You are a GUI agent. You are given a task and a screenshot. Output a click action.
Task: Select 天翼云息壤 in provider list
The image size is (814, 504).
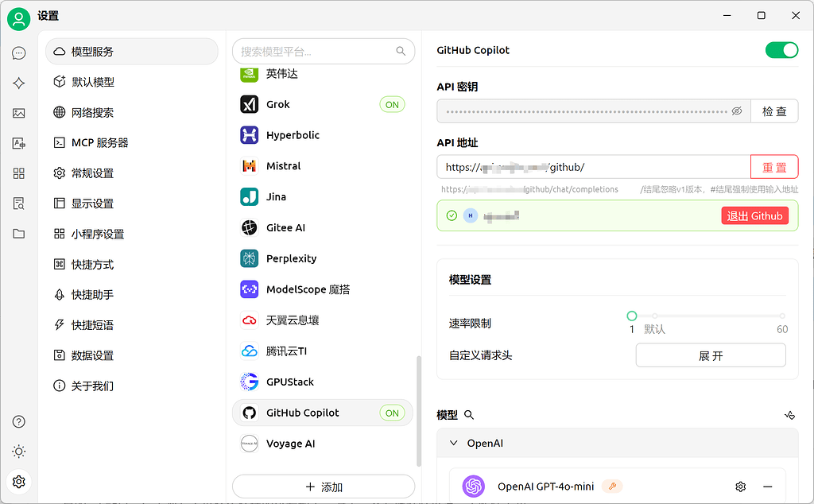click(x=323, y=320)
